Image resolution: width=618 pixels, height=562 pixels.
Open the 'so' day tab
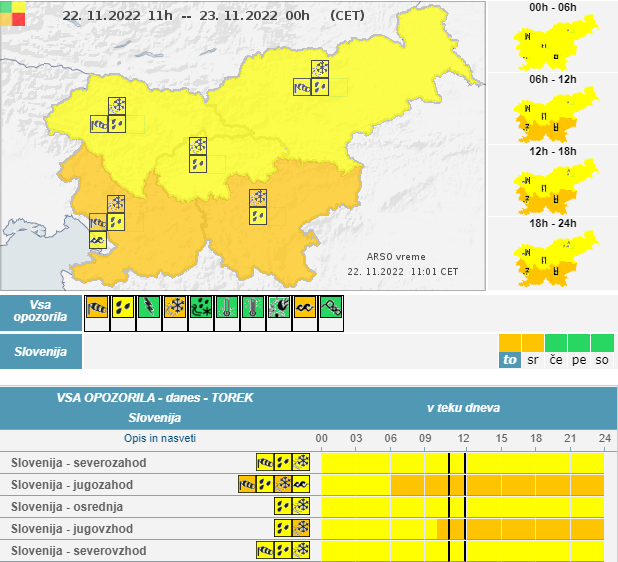point(602,359)
